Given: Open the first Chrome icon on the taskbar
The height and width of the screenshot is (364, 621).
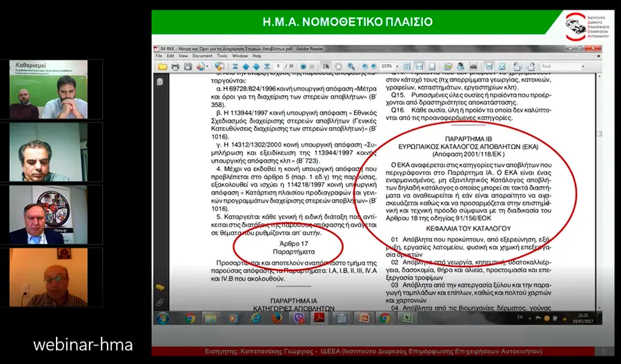Looking at the screenshot, I should coord(190,318).
